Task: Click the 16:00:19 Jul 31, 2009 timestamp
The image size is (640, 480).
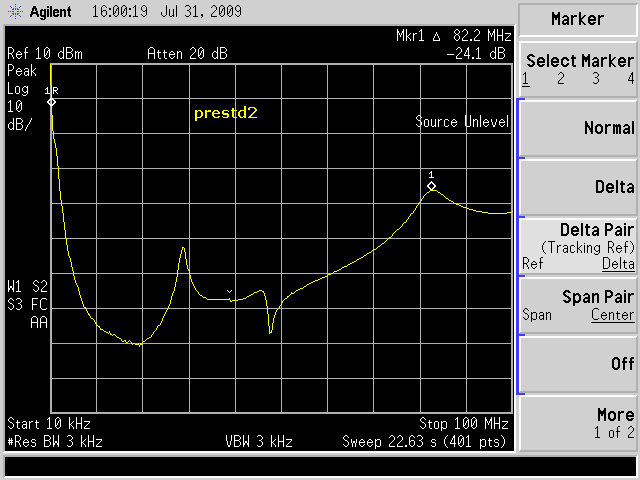Action: [x=167, y=11]
